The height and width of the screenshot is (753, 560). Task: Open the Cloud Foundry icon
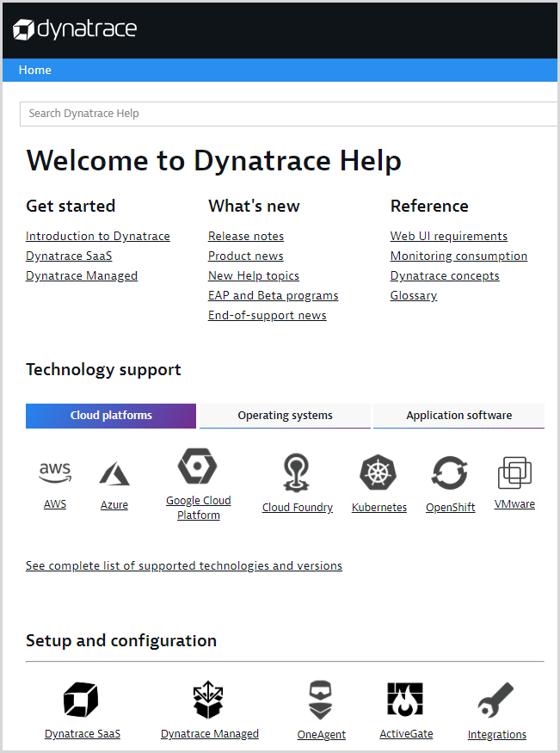[296, 473]
